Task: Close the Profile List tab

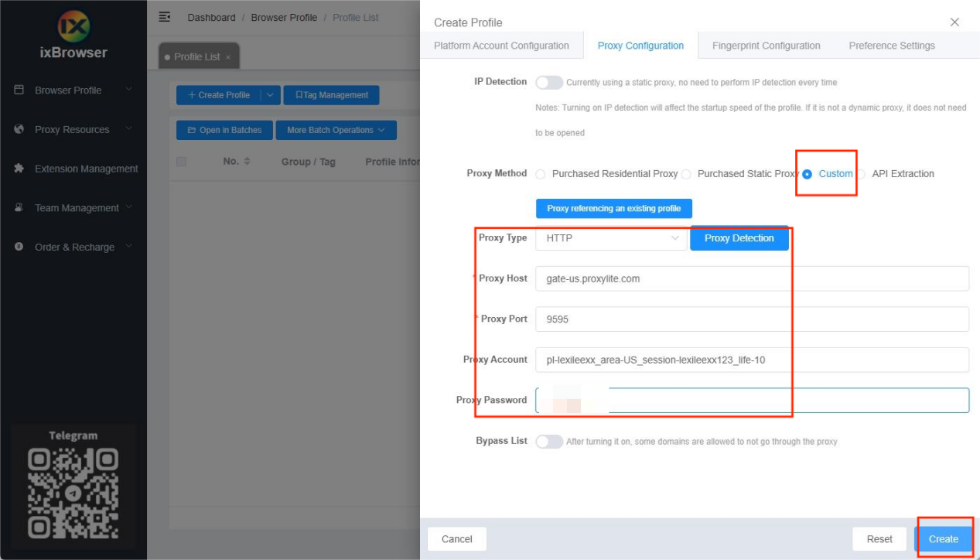Action: [x=228, y=57]
